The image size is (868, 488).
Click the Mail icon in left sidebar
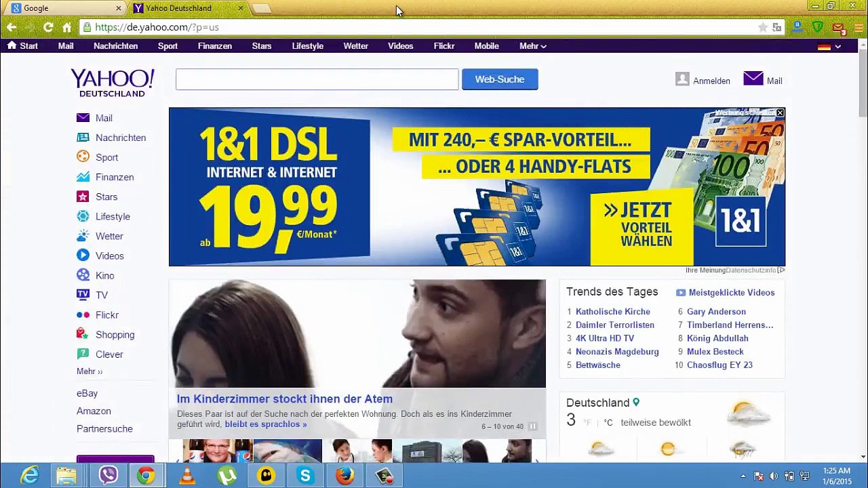point(83,118)
